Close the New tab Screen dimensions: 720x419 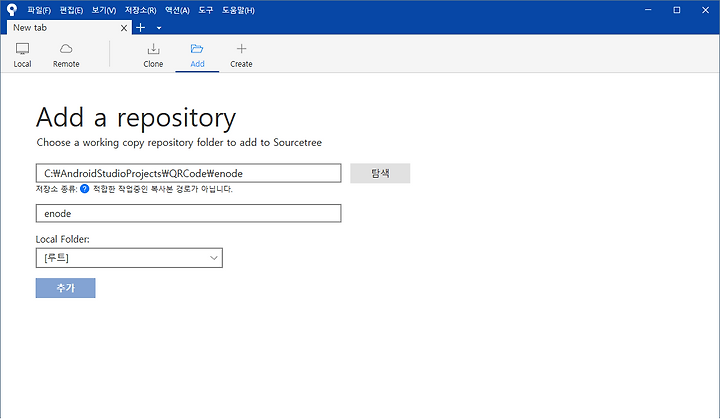[x=124, y=28]
